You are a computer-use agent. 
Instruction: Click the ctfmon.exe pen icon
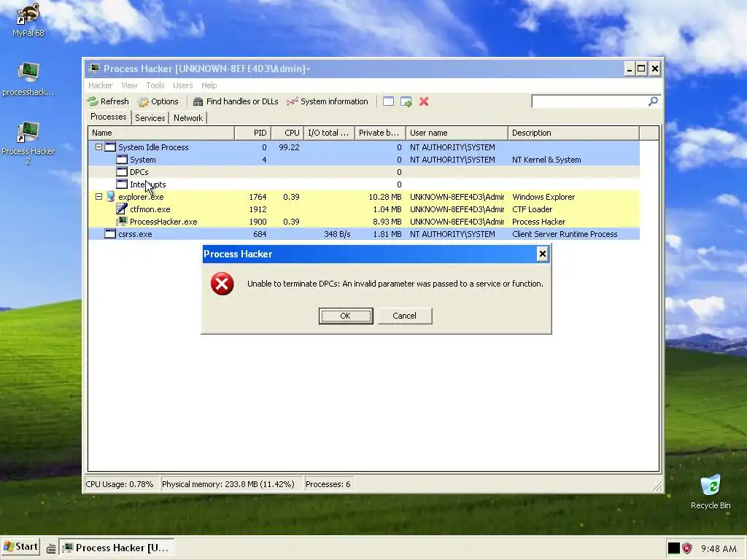[122, 209]
